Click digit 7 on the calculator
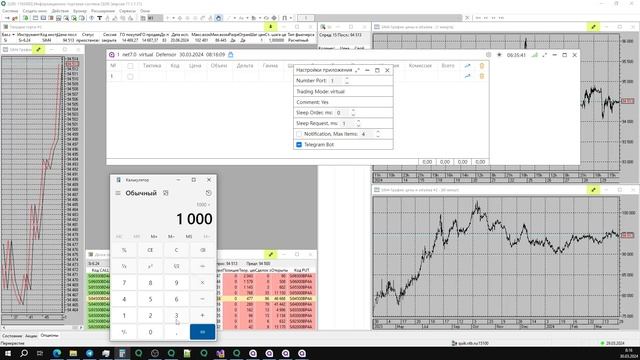Viewport: 640px width, 360px height. tap(124, 282)
